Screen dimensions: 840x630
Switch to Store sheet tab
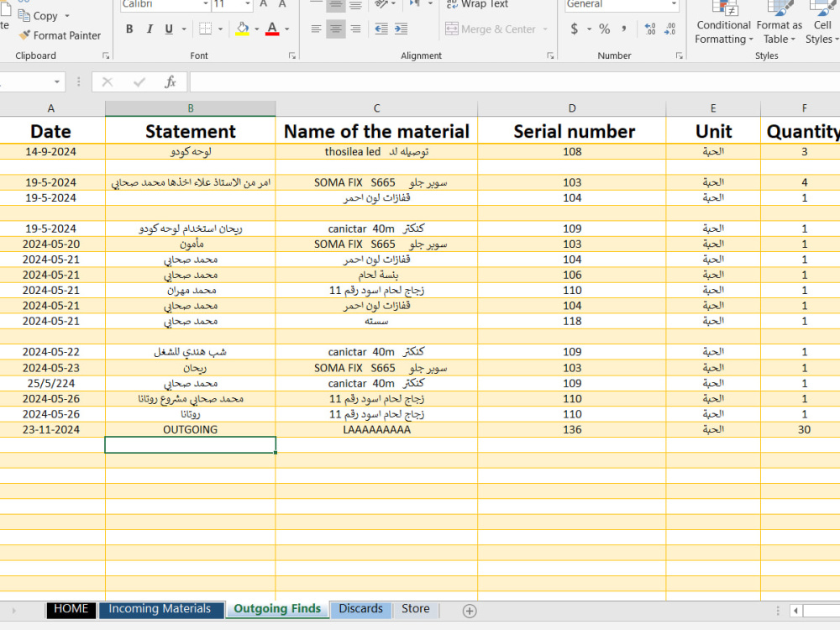click(x=416, y=609)
